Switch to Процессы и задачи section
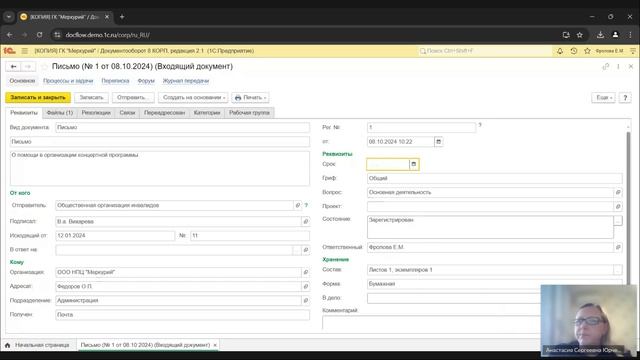Screen dimensions: 640x360 (68, 81)
